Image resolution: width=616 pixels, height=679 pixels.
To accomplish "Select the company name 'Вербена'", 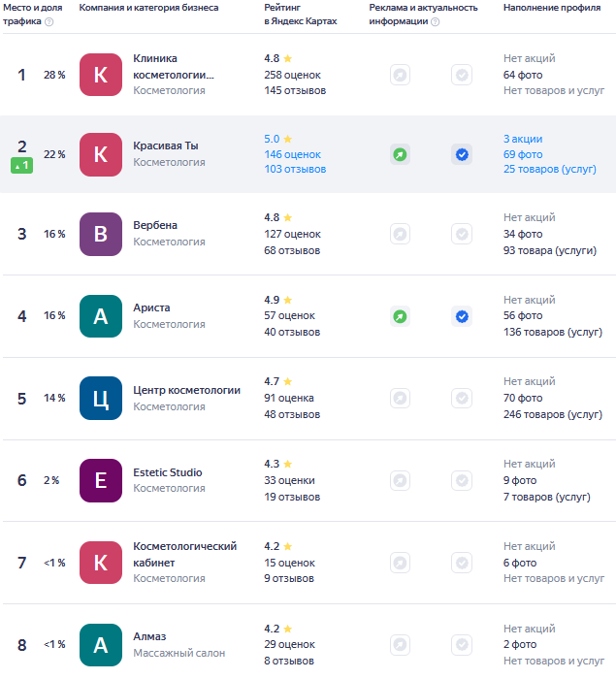I will [155, 225].
